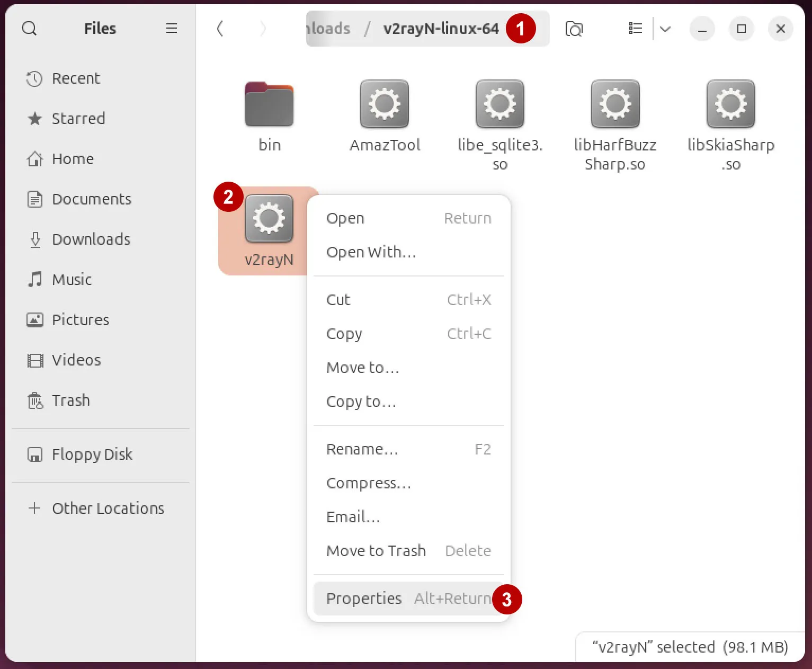This screenshot has width=812, height=669.
Task: Click the house icon beside Home
Action: pos(35,159)
